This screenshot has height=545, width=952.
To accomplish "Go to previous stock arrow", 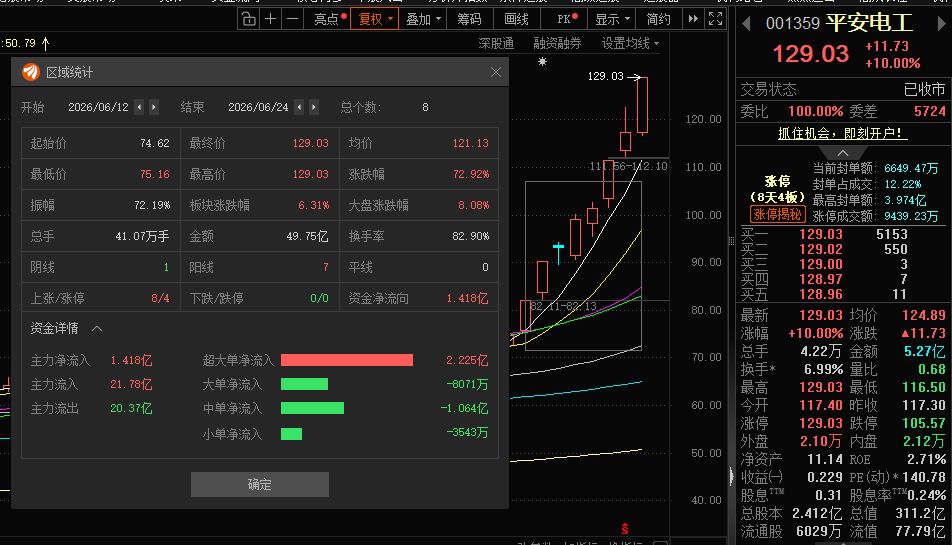I will point(747,24).
